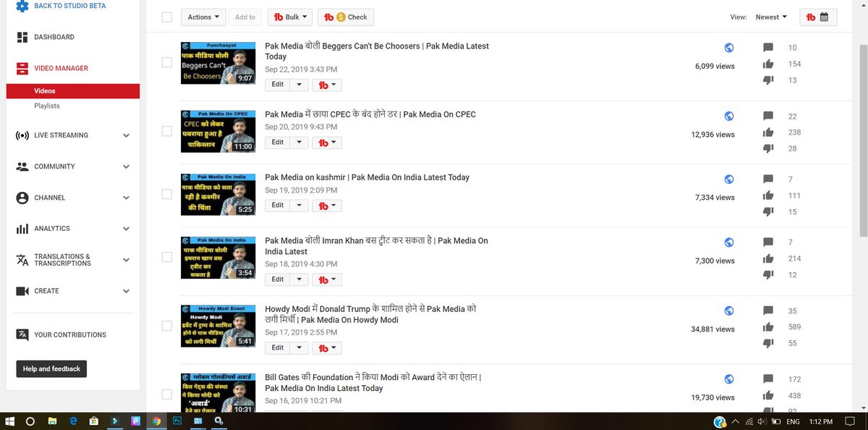Open the View Newest sort dropdown

coord(771,17)
